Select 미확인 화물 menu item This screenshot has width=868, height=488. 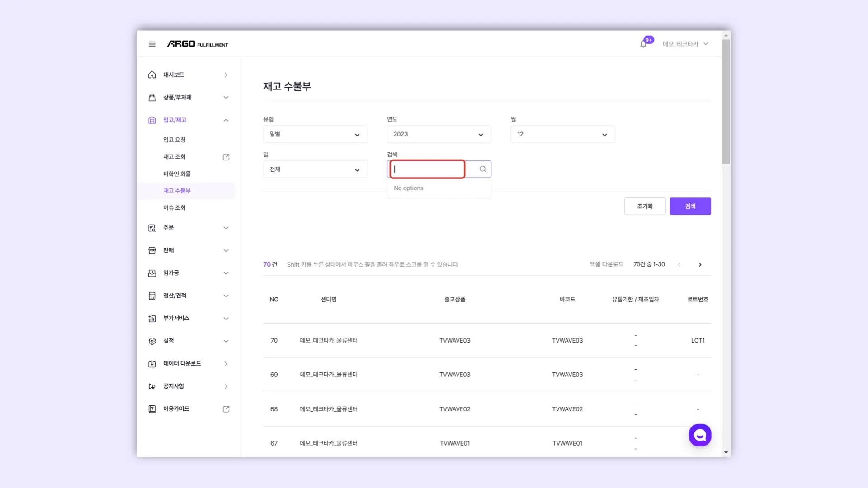pos(177,174)
